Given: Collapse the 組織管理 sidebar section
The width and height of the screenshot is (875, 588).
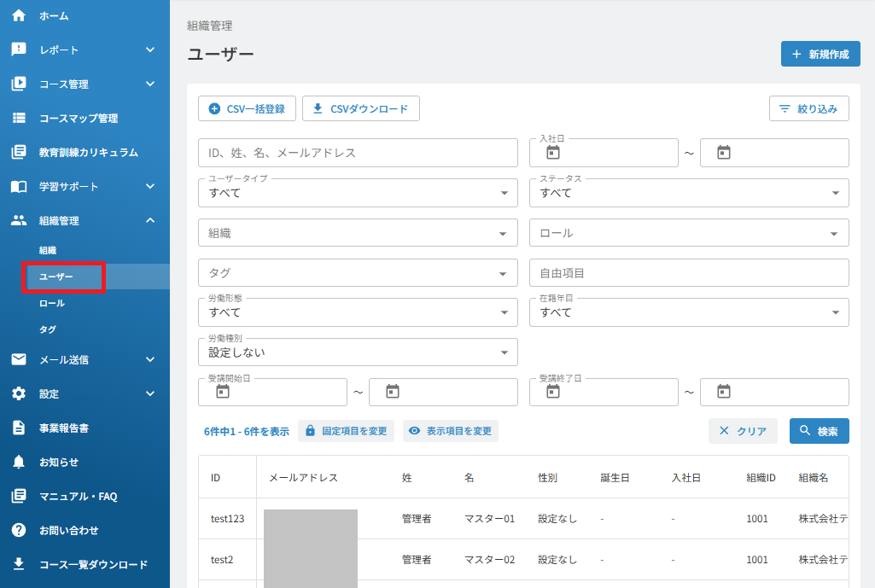Looking at the screenshot, I should tap(150, 220).
